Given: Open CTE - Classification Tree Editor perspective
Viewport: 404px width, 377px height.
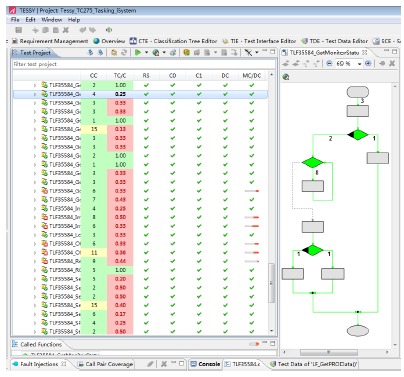Looking at the screenshot, I should (173, 41).
